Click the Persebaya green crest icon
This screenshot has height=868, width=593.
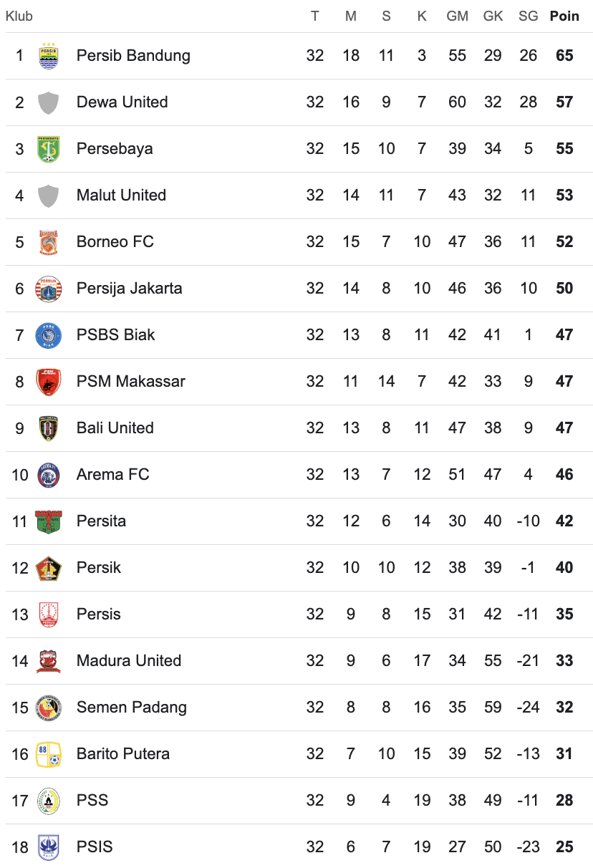48,149
